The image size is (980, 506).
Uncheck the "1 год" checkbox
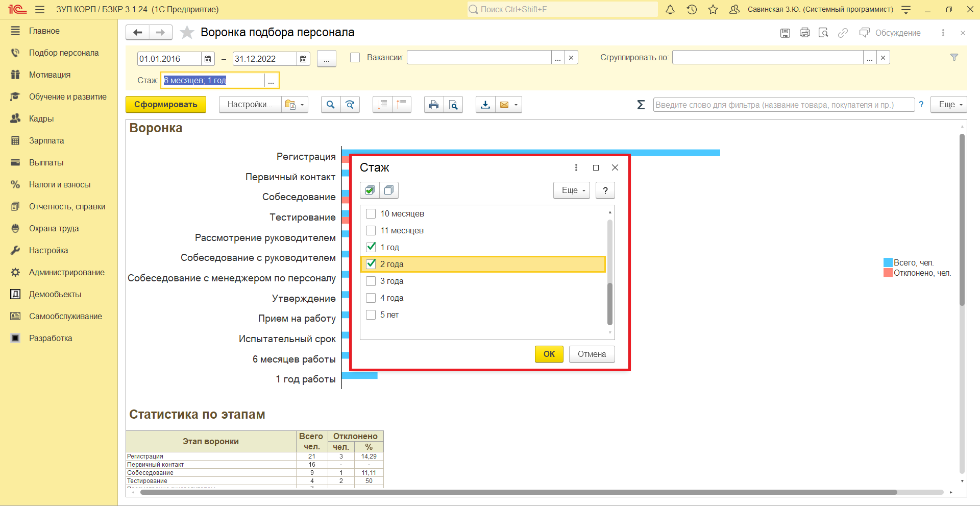click(x=371, y=247)
